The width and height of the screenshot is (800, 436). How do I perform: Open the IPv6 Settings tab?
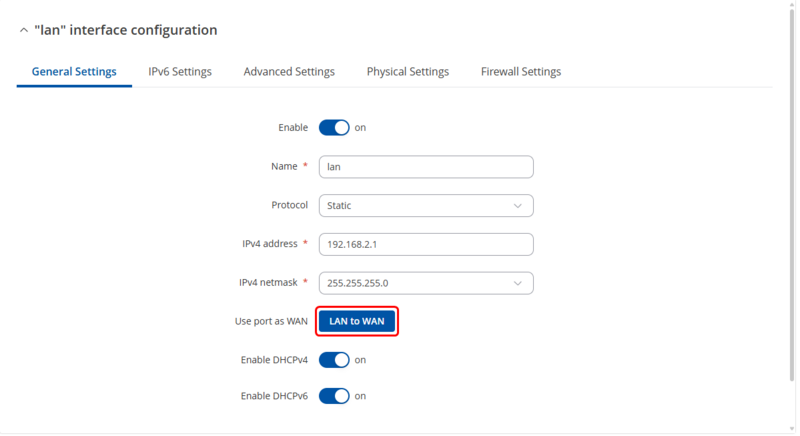[180, 72]
